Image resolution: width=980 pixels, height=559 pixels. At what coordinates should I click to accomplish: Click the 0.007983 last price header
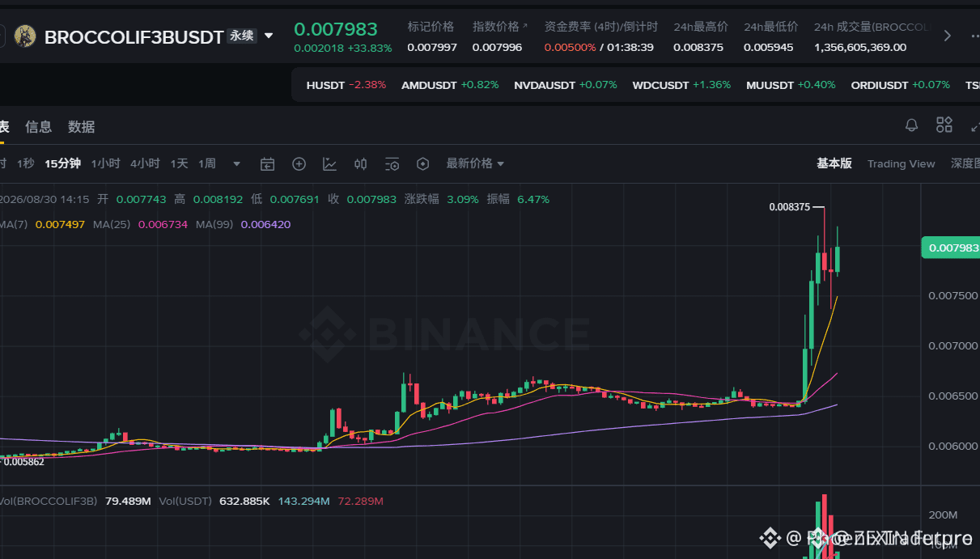click(x=336, y=29)
